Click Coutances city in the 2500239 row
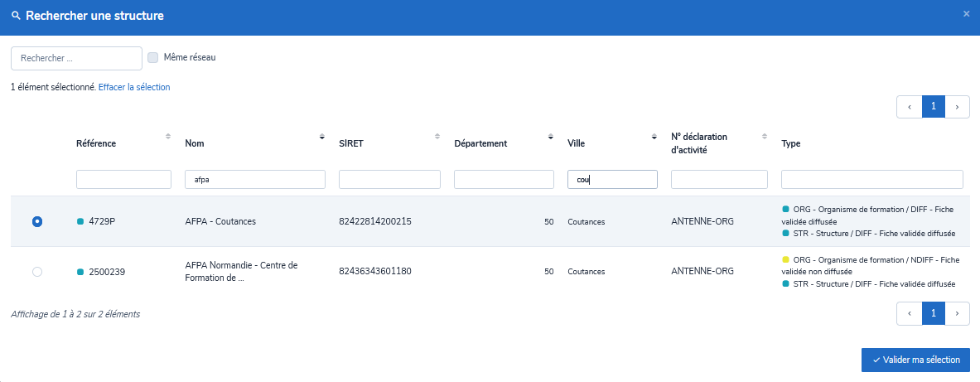This screenshot has height=382, width=980. click(587, 272)
